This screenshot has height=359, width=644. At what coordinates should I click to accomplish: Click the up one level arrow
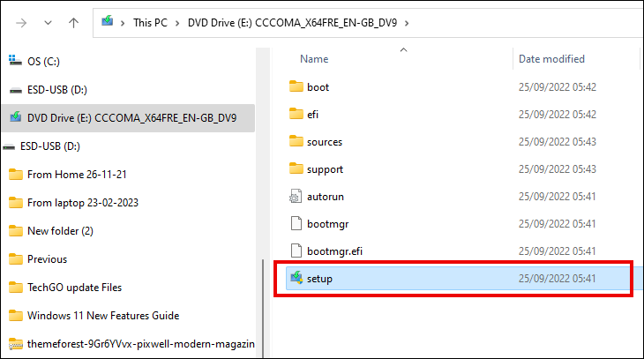click(x=73, y=20)
